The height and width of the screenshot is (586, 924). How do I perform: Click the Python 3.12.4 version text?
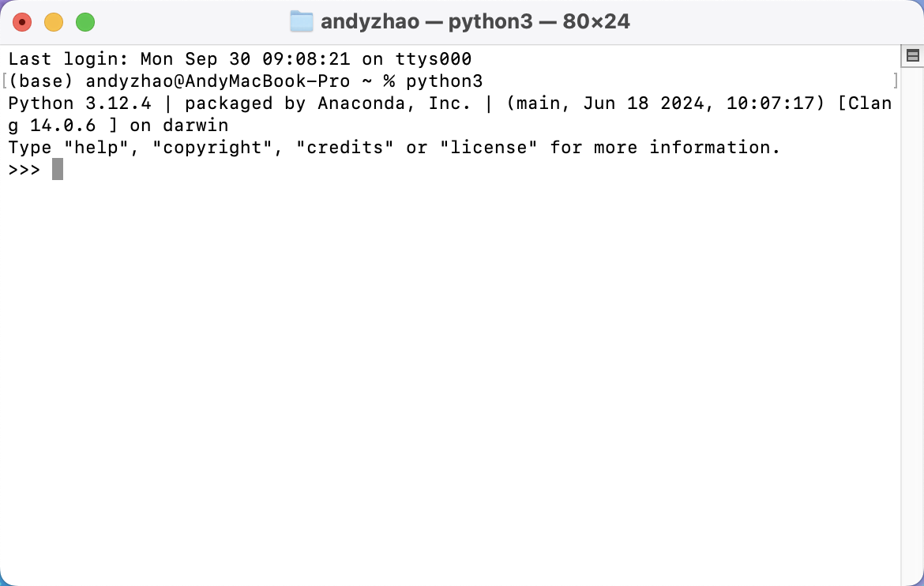tap(80, 103)
